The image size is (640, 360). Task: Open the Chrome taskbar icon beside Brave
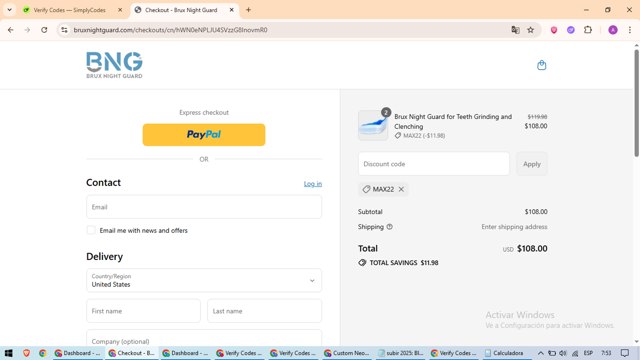pos(42,353)
